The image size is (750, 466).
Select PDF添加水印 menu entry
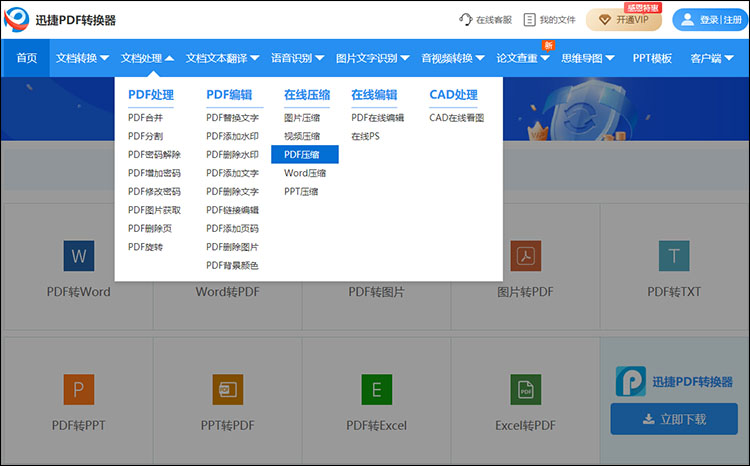(232, 136)
